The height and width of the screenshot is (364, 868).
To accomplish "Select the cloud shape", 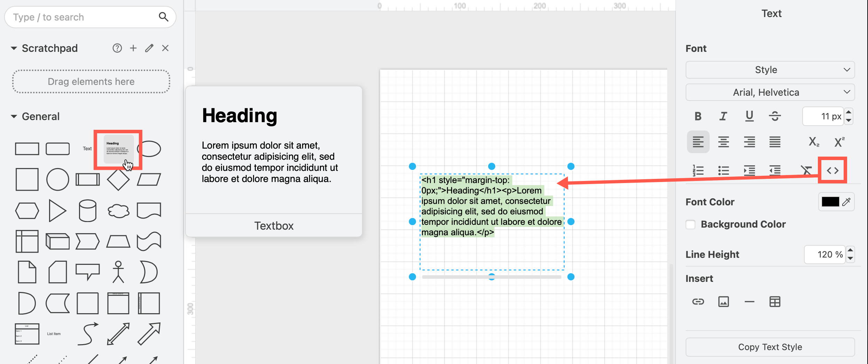I will tap(118, 211).
